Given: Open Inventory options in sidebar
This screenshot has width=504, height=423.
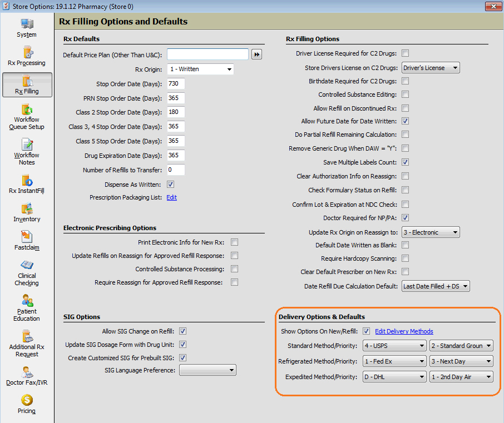Looking at the screenshot, I should click(x=27, y=213).
